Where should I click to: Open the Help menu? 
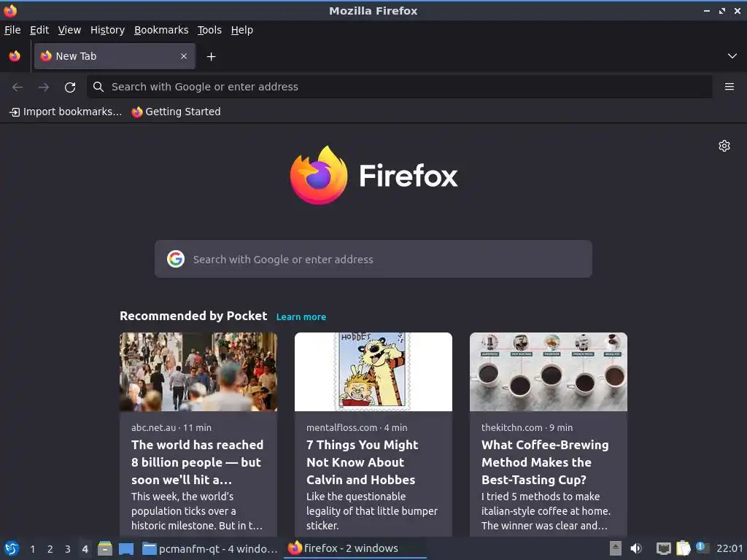pos(242,30)
